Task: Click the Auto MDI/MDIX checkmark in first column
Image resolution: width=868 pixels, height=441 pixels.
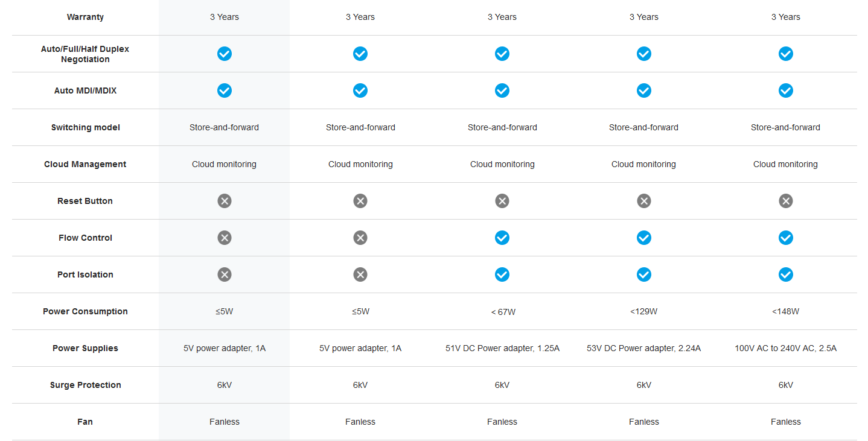Action: click(225, 90)
